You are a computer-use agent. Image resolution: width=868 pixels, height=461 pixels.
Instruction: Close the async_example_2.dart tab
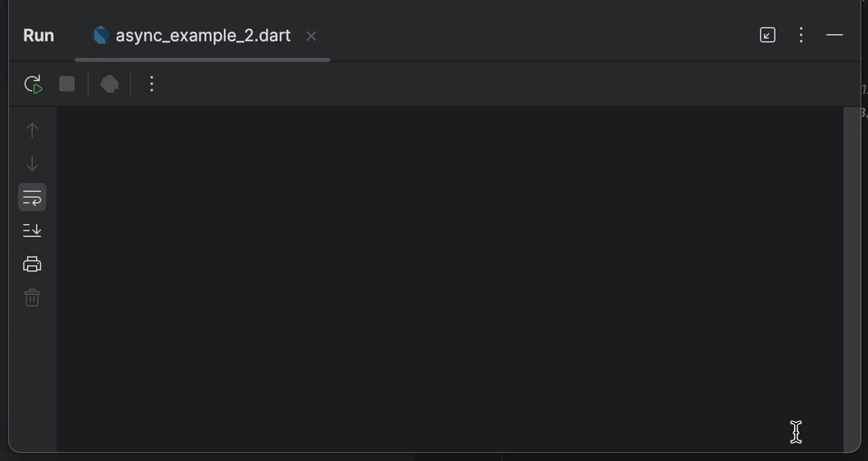(311, 36)
